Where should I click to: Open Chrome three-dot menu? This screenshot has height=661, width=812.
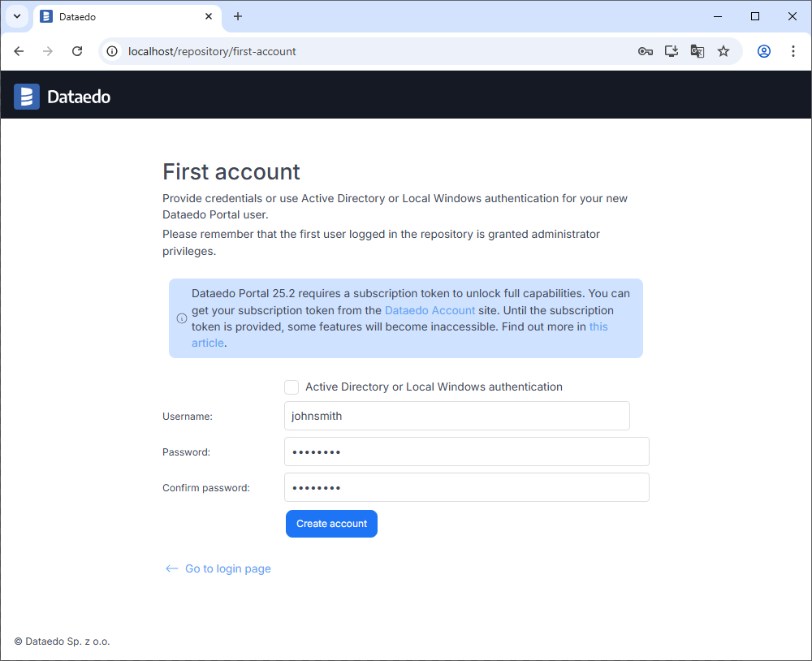point(793,51)
